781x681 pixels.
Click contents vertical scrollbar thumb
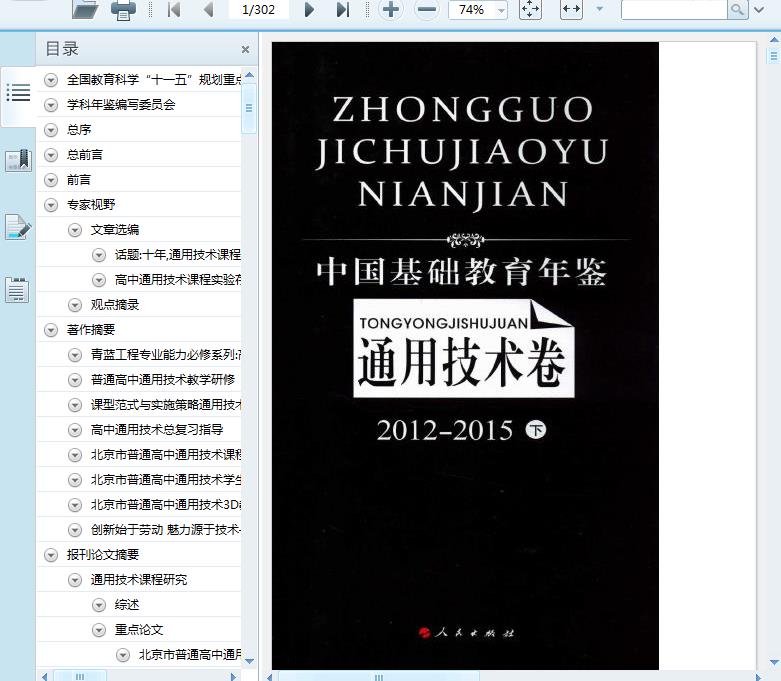tap(249, 108)
